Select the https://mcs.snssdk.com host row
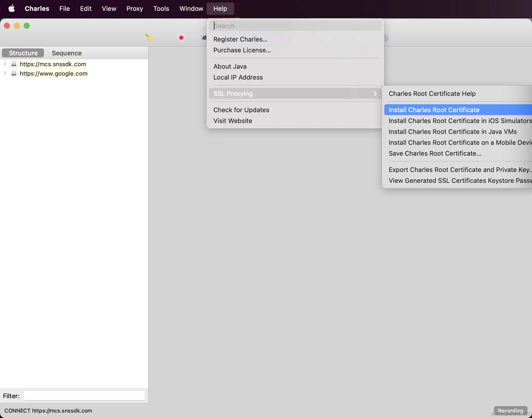532x418 pixels. pos(53,64)
